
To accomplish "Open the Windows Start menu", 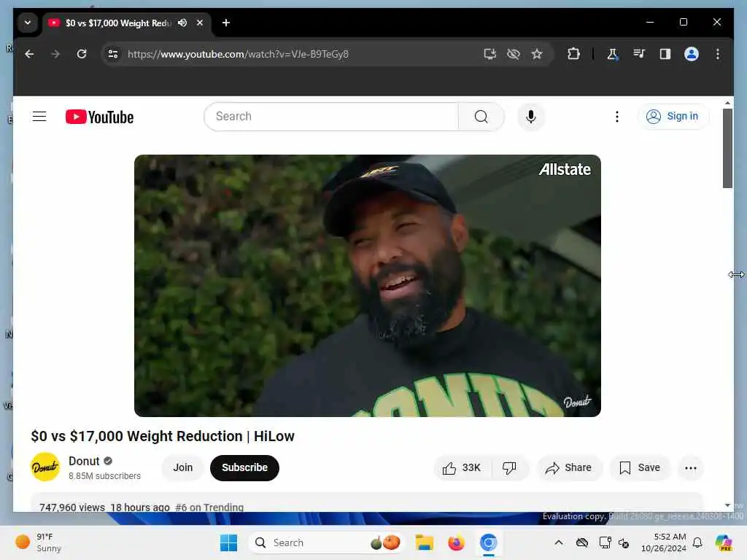I will pyautogui.click(x=228, y=542).
